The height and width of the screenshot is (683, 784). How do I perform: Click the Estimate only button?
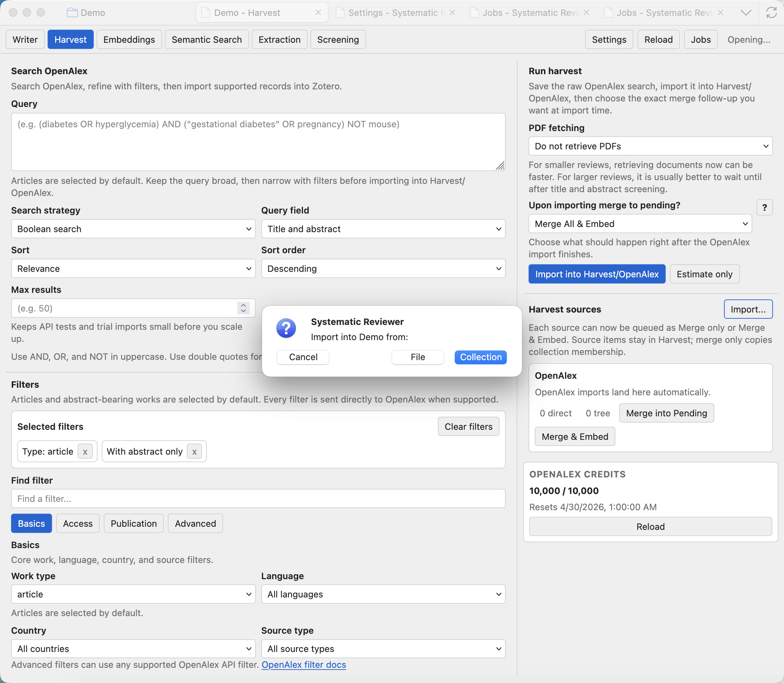click(704, 274)
